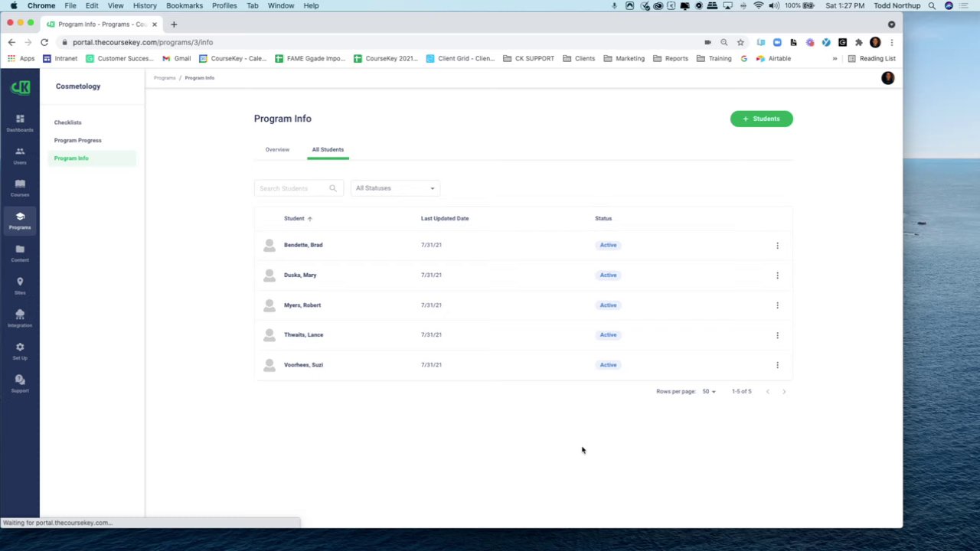The image size is (980, 551).
Task: Close the Program Info browser tab
Action: [x=154, y=24]
